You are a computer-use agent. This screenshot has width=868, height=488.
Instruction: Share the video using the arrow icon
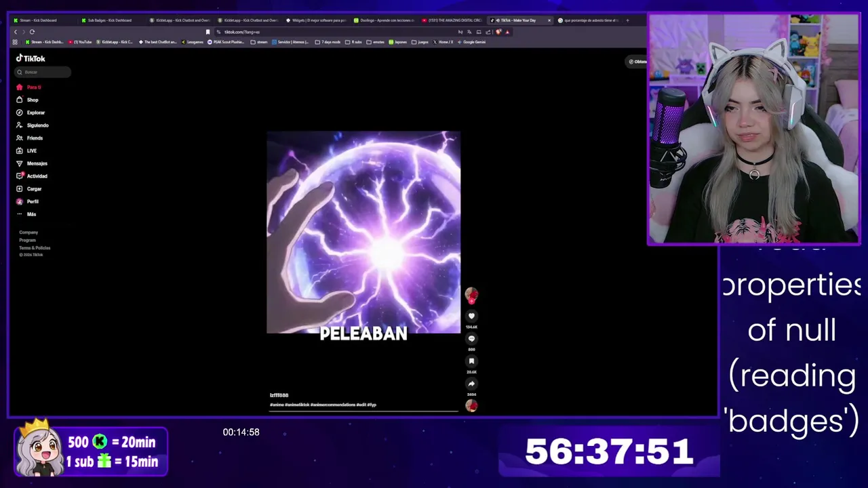(x=471, y=384)
